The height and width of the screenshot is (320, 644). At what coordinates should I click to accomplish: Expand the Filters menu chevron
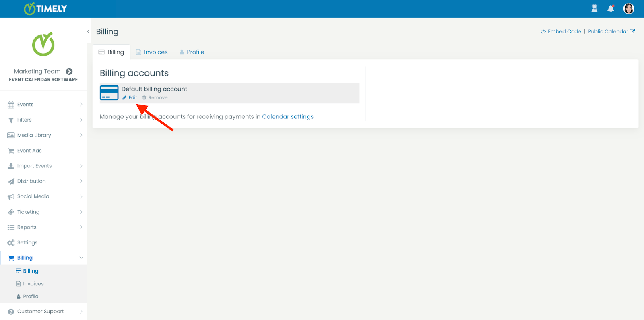(x=81, y=120)
